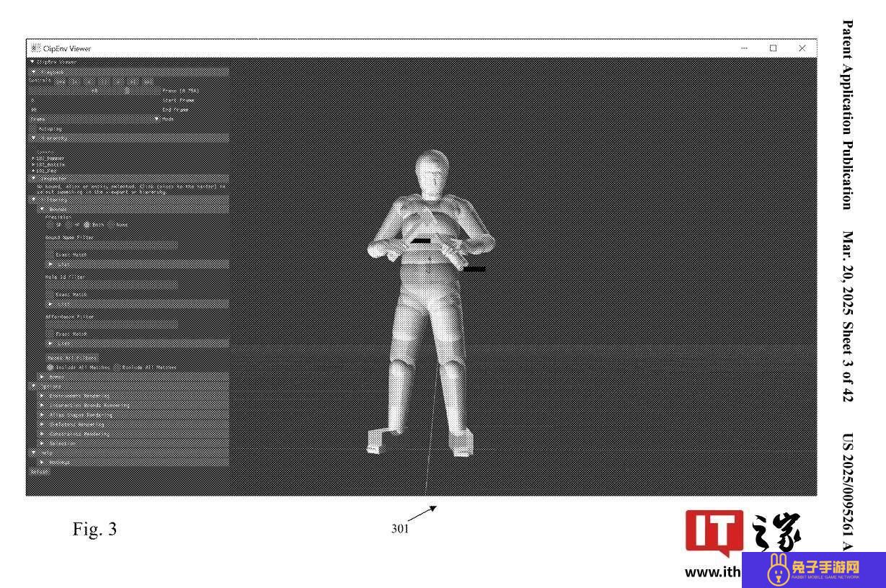The image size is (886, 588).
Task: Click the Bound Name Filter text field
Action: point(112,245)
